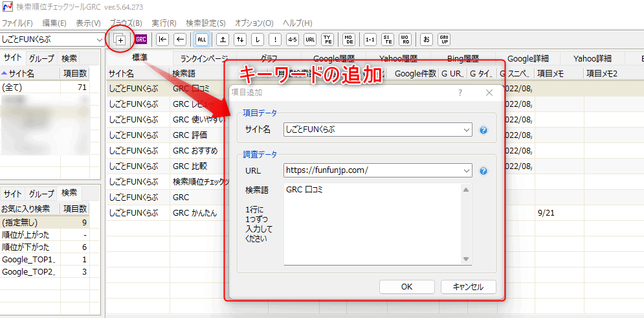This screenshot has height=318, width=644.
Task: Toggle the ALL filter toolbar button
Action: [x=202, y=40]
